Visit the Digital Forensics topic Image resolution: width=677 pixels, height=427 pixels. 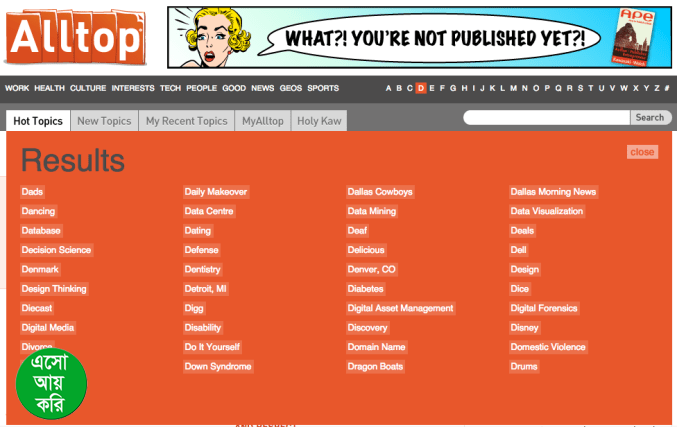544,308
